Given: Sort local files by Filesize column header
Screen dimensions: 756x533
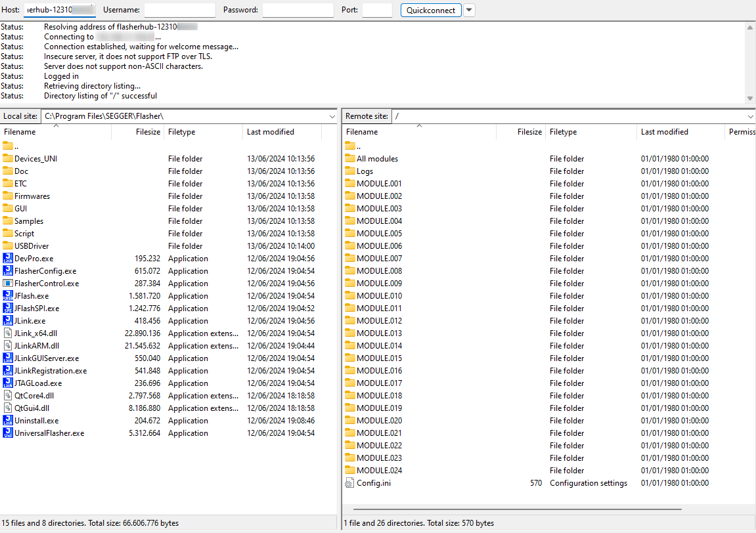Looking at the screenshot, I should pos(148,132).
